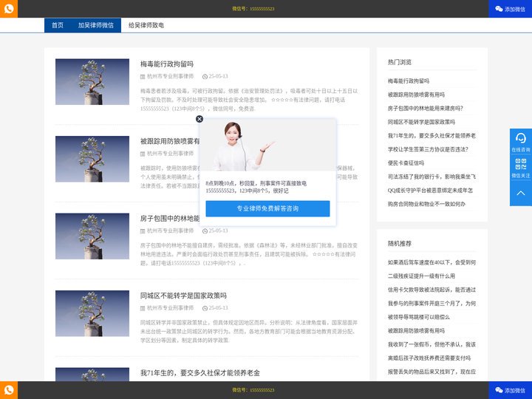
Task: Click 我参与的刑事案件开庭三个月了 link
Action: 432,304
